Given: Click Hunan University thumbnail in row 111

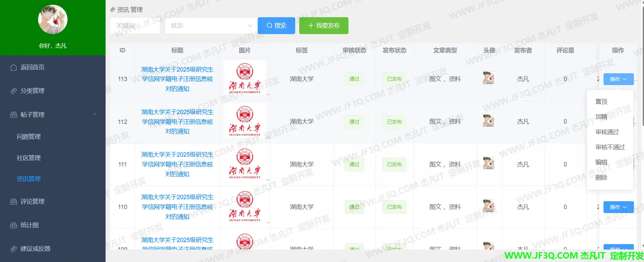Looking at the screenshot, I should point(245,164).
